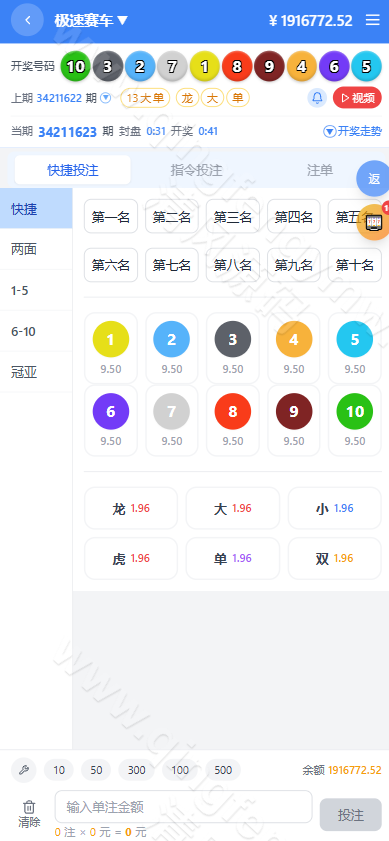Select 冠亚 in the side menu
Viewport: 389px width, 841px height.
coord(36,372)
